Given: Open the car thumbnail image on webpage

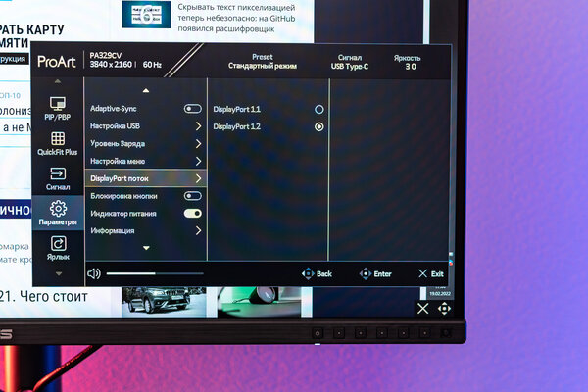Looking at the screenshot, I should pos(164,301).
